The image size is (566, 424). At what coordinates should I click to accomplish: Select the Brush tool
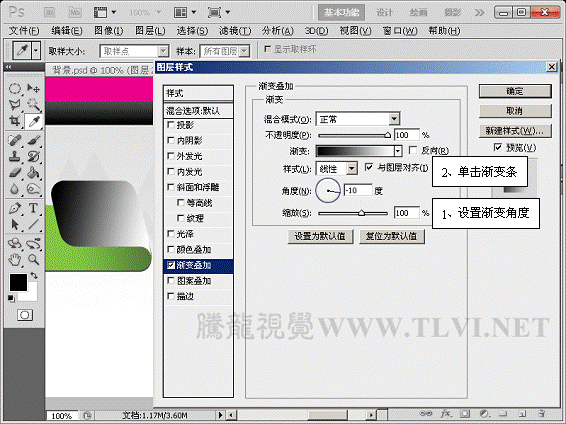34,140
